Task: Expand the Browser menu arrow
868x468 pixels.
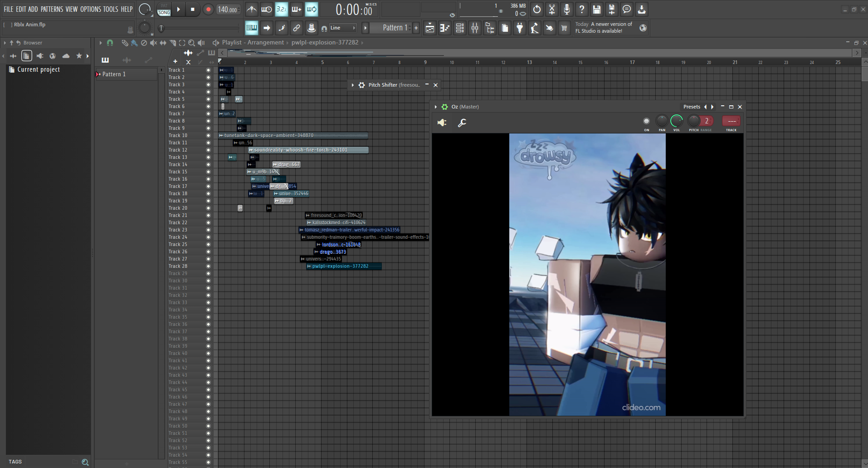Action: (x=5, y=43)
